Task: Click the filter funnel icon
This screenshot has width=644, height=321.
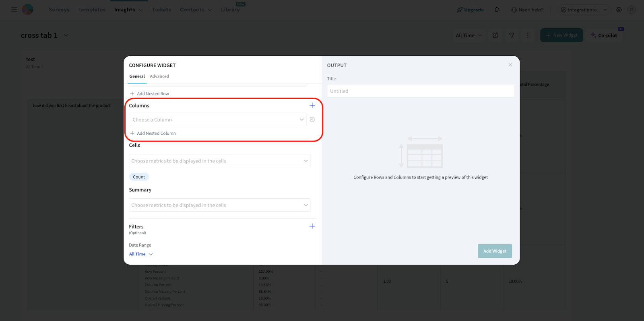Action: pos(512,35)
